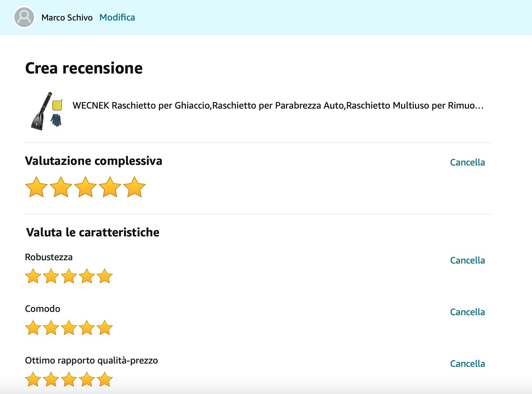Set overall rating to three stars

click(x=85, y=187)
